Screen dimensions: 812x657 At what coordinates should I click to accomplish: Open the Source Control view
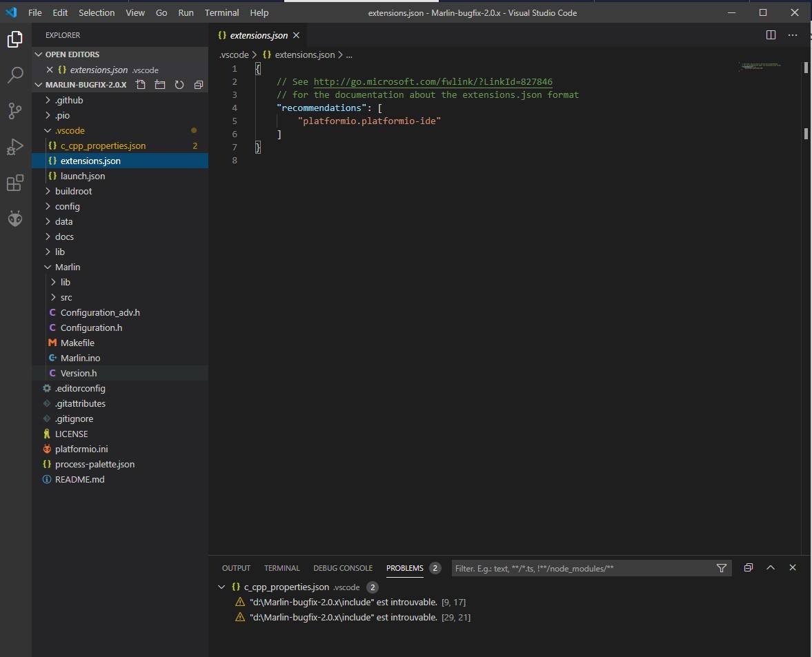click(x=15, y=110)
